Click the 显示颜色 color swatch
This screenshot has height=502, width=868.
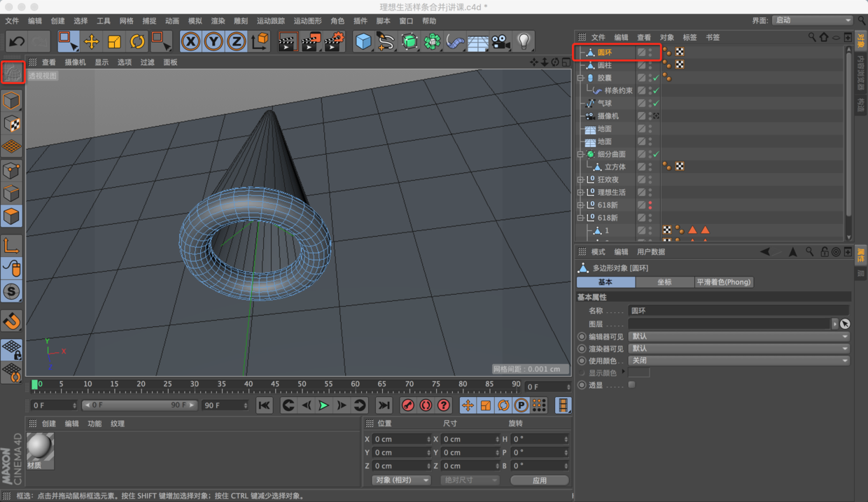tap(638, 372)
